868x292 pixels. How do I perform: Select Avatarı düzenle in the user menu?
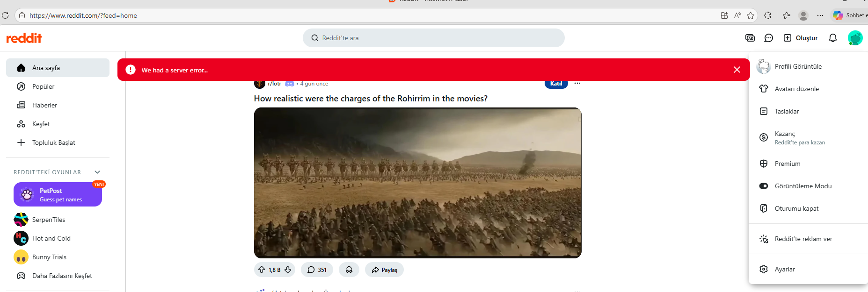coord(808,89)
